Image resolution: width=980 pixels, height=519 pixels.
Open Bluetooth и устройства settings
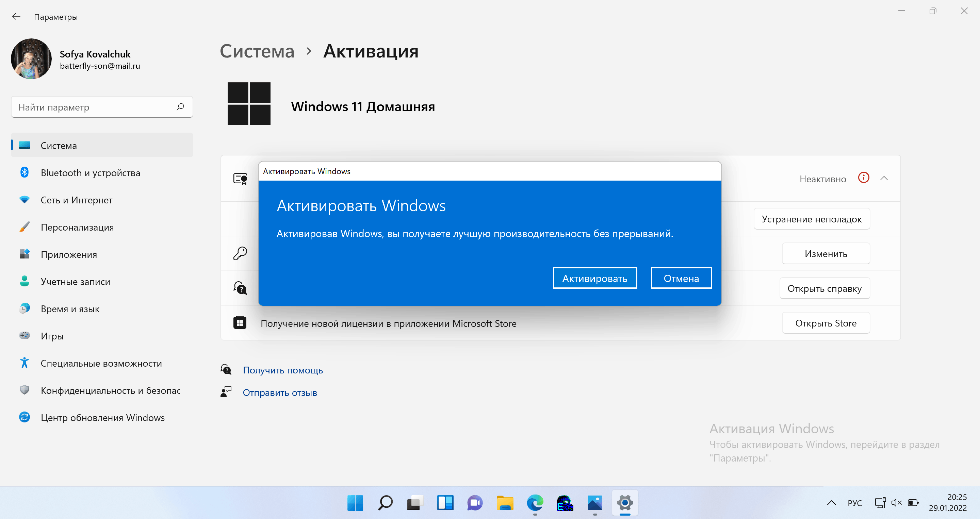(102, 173)
